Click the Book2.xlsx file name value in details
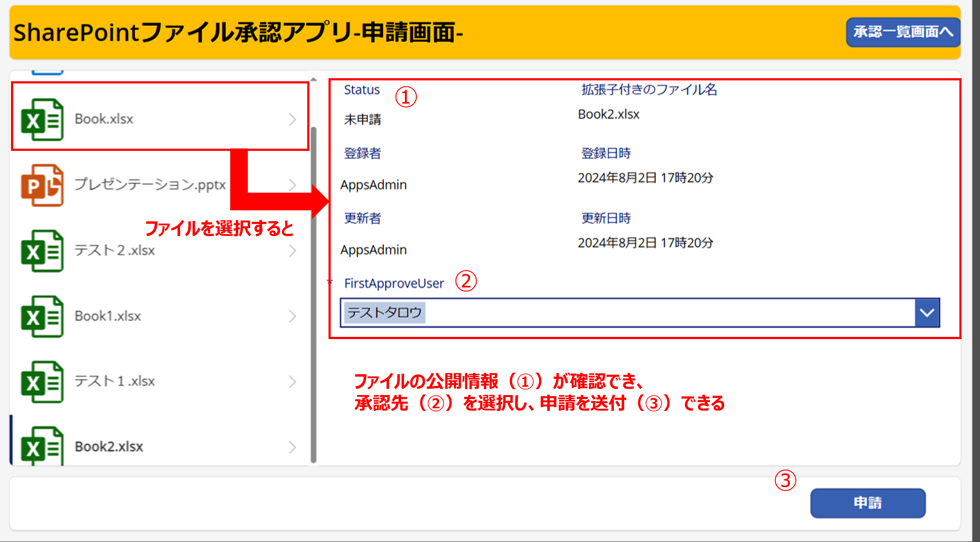 [x=609, y=114]
